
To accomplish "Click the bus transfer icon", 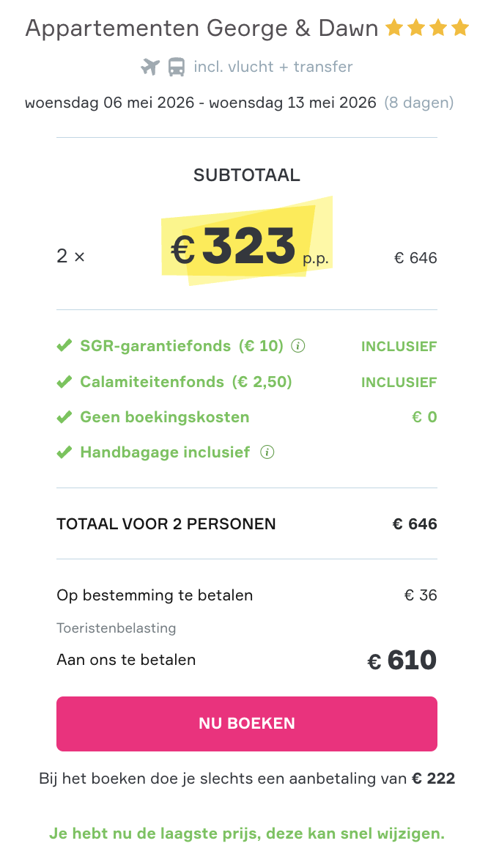I will click(177, 67).
